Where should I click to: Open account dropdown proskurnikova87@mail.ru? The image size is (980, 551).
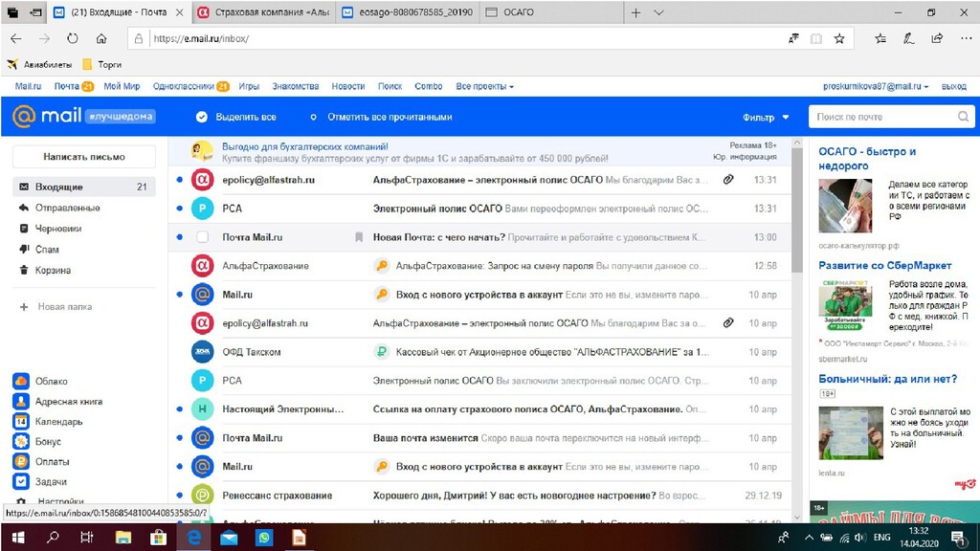(876, 86)
